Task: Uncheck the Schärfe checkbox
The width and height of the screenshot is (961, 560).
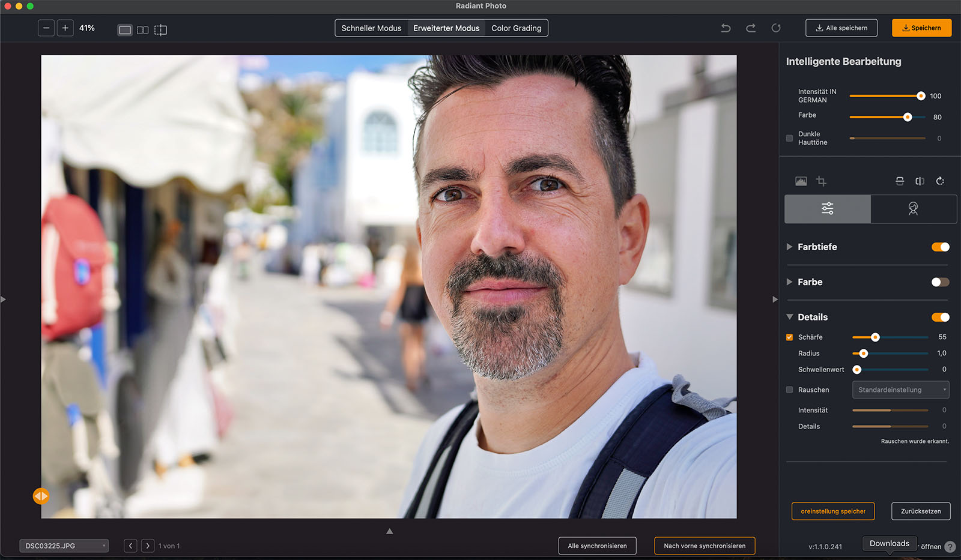Action: click(789, 337)
